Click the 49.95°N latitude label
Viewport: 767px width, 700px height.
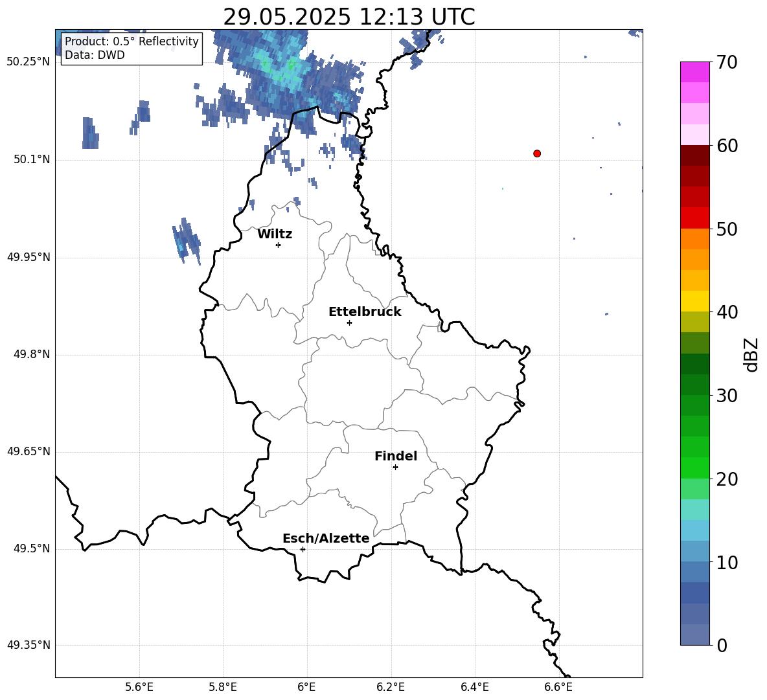pyautogui.click(x=29, y=257)
